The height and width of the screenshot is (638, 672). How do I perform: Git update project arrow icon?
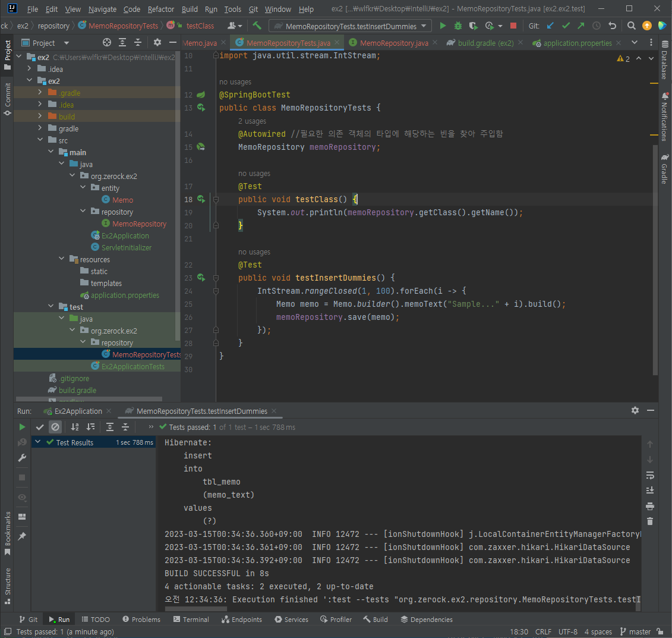[x=550, y=26]
